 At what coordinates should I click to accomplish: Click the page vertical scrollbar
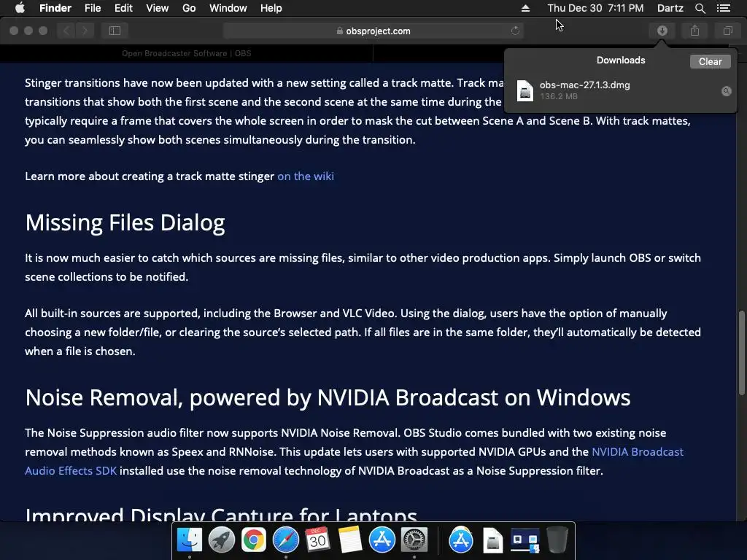[741, 352]
